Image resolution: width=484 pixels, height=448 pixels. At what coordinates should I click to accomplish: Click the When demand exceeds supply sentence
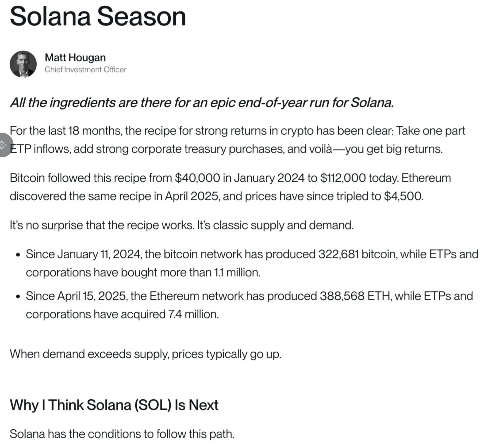pyautogui.click(x=145, y=354)
